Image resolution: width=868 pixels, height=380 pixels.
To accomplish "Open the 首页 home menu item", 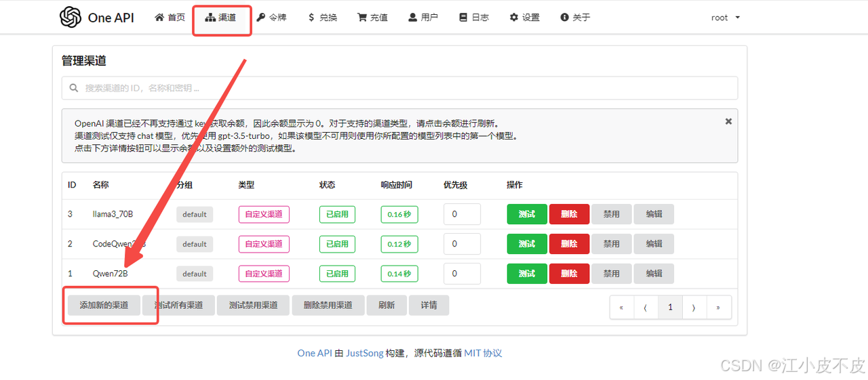I will click(x=170, y=18).
